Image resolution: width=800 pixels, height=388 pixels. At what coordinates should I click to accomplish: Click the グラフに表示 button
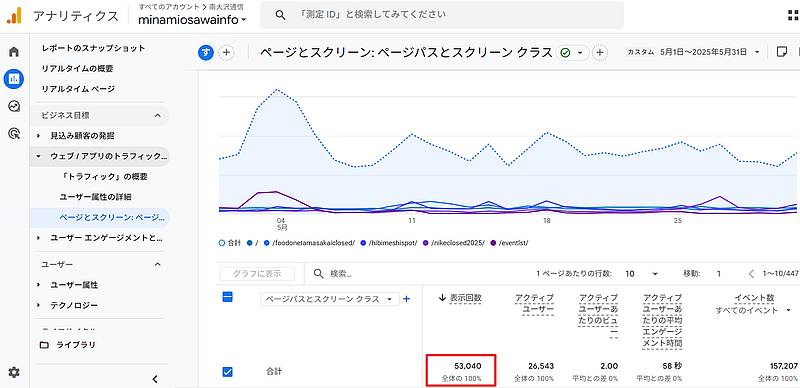(x=257, y=274)
